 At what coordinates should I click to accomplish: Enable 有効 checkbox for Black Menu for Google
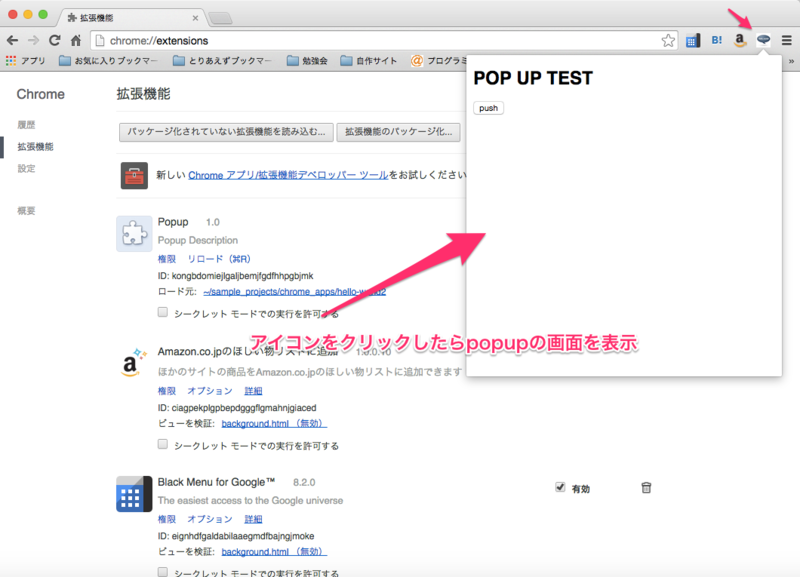point(561,488)
